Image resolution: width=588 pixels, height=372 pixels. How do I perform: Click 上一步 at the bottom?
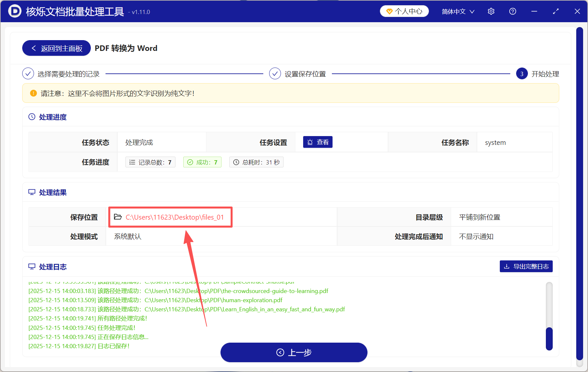pos(294,352)
